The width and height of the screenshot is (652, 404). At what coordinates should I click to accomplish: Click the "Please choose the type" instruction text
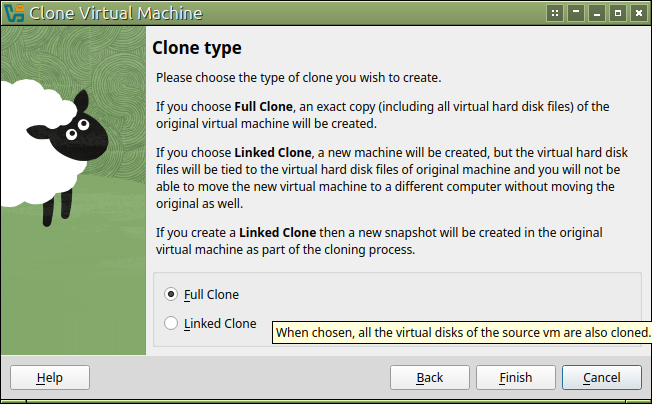click(x=298, y=77)
